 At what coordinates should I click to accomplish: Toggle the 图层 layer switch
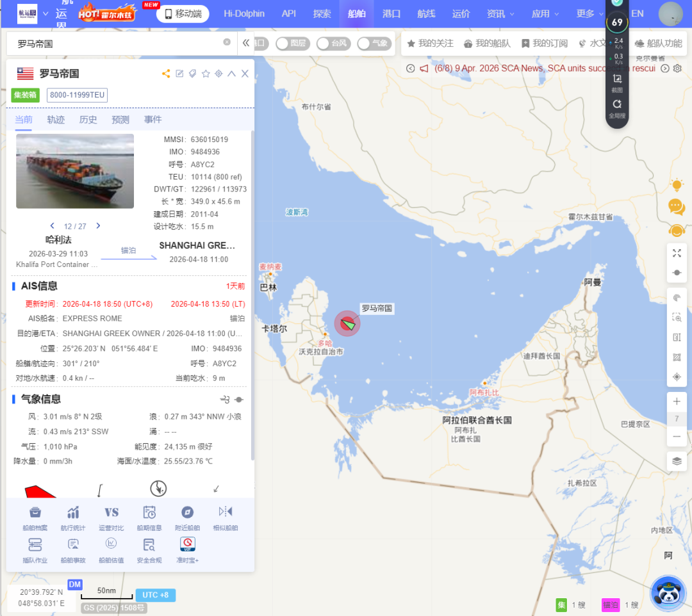[291, 44]
